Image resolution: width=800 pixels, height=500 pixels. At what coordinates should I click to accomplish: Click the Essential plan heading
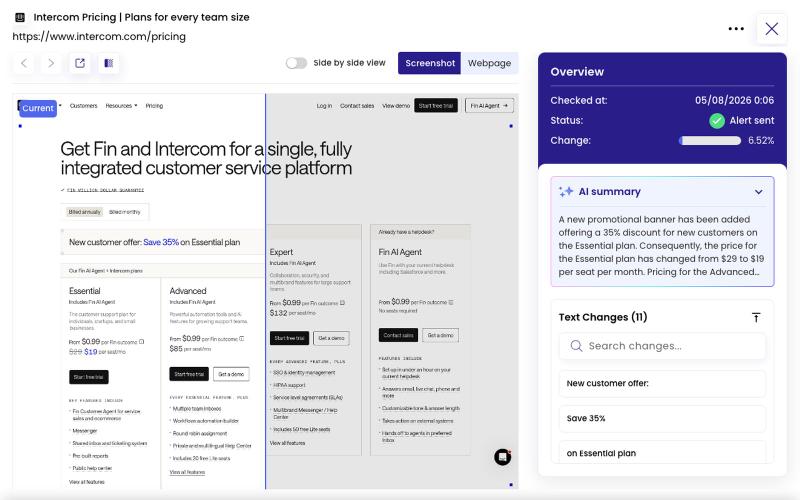pos(85,291)
